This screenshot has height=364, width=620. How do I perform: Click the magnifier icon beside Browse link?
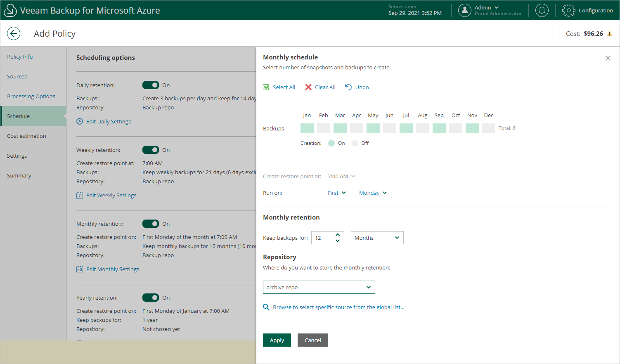[x=266, y=307]
